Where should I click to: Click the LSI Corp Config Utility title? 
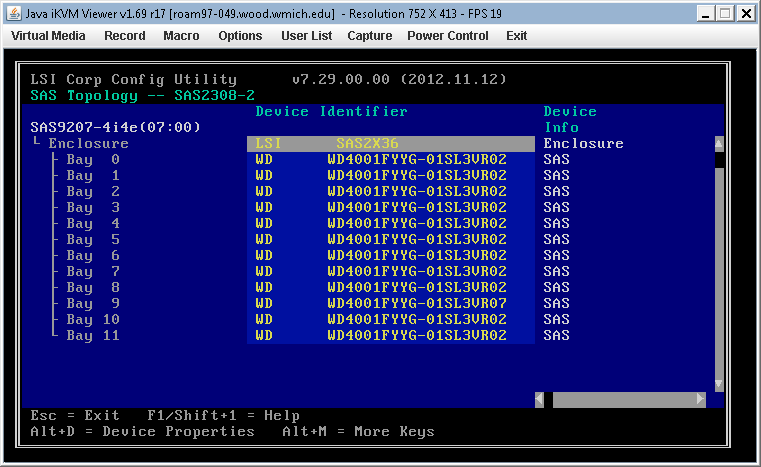click(133, 79)
